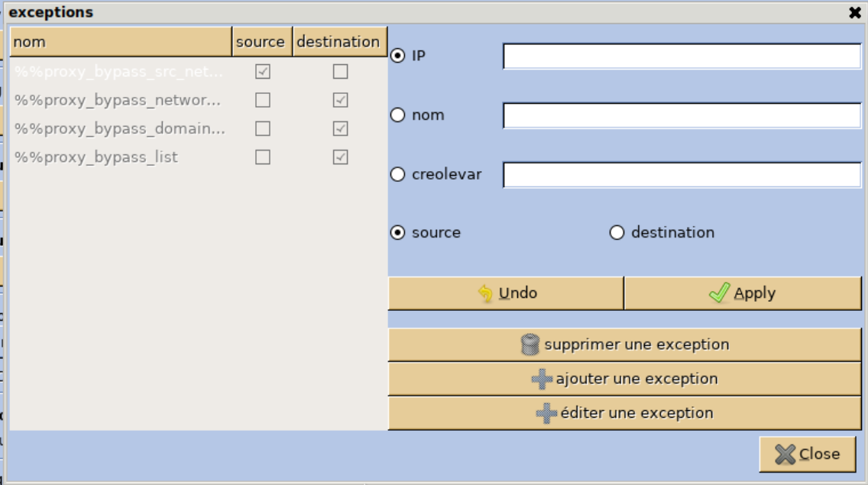This screenshot has width=868, height=485.
Task: Sort by the nom column header
Action: [120, 42]
